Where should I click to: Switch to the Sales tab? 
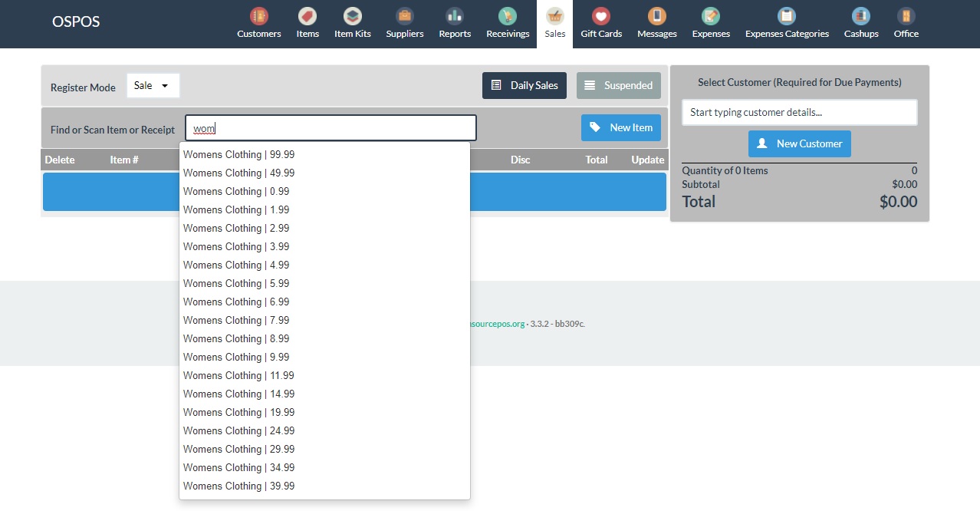click(x=554, y=24)
